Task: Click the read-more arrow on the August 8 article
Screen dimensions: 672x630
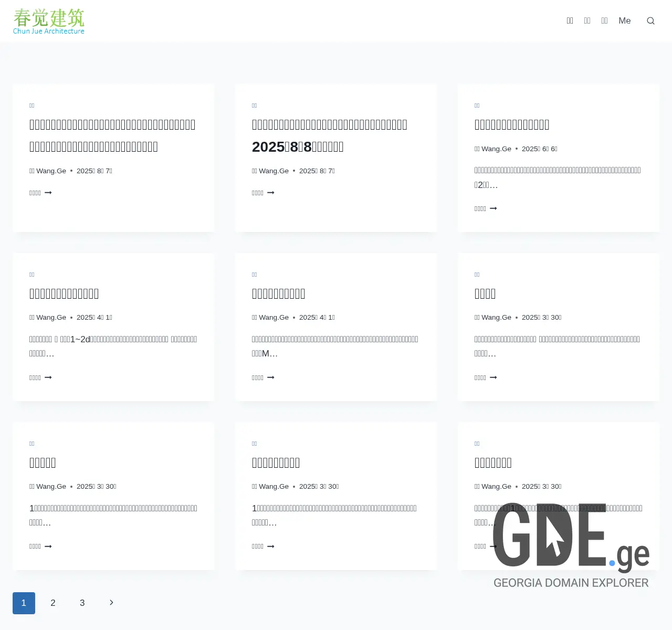Action: pyautogui.click(x=263, y=193)
